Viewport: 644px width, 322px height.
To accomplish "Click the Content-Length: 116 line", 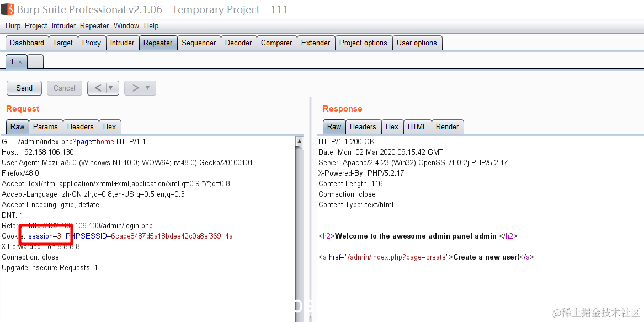I will (x=350, y=184).
